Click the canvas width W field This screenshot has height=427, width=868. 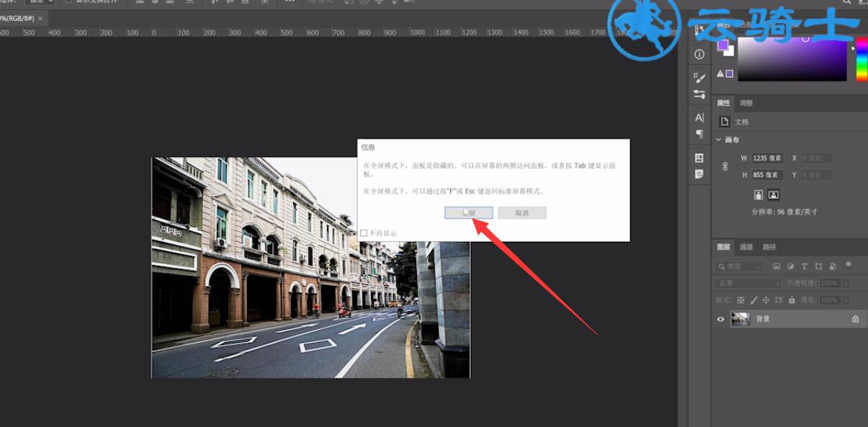(x=767, y=158)
